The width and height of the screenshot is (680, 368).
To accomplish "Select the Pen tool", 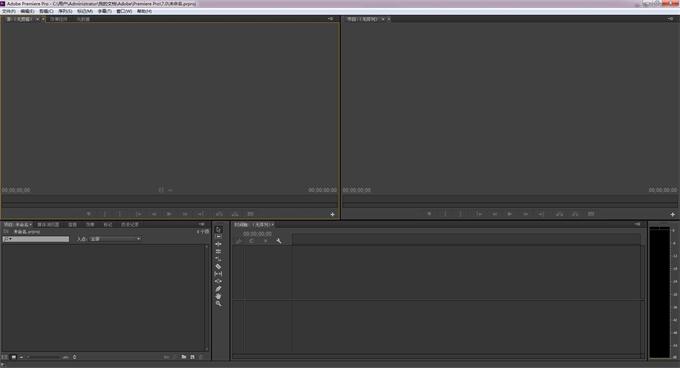I will click(219, 289).
